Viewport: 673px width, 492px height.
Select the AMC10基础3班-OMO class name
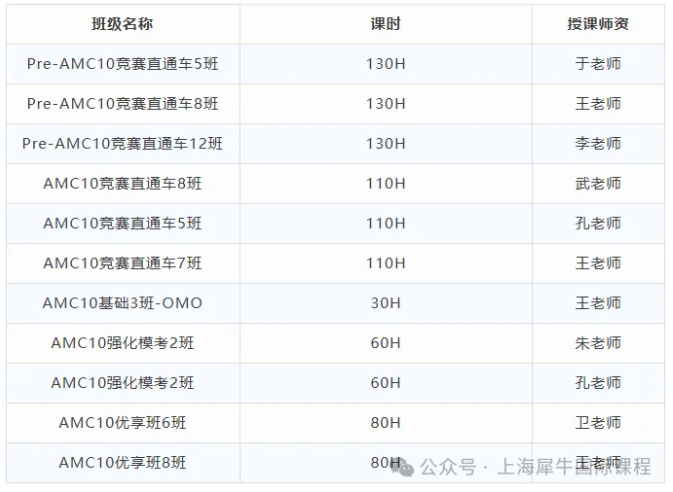click(122, 303)
